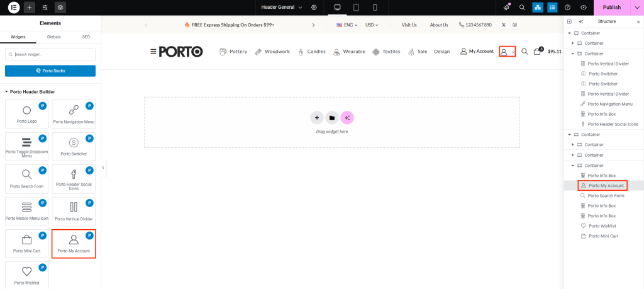Image resolution: width=644 pixels, height=289 pixels.
Task: Switch to tablet responsive mode
Action: coord(356,8)
